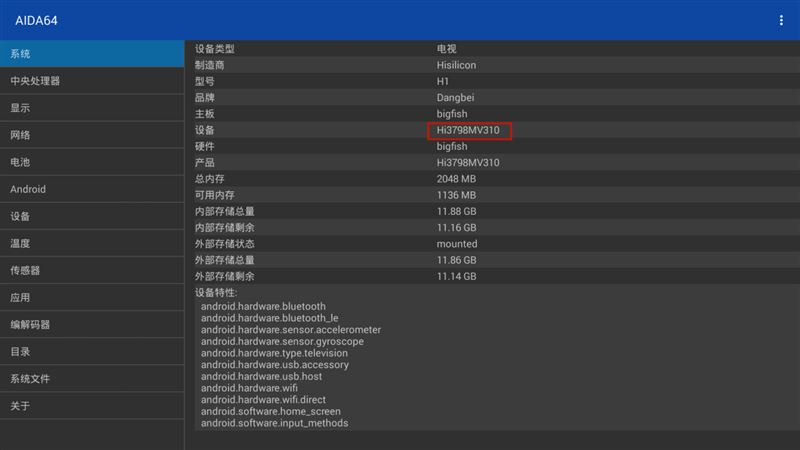The height and width of the screenshot is (450, 800).
Task: Open the 关于 section
Action: coord(92,405)
